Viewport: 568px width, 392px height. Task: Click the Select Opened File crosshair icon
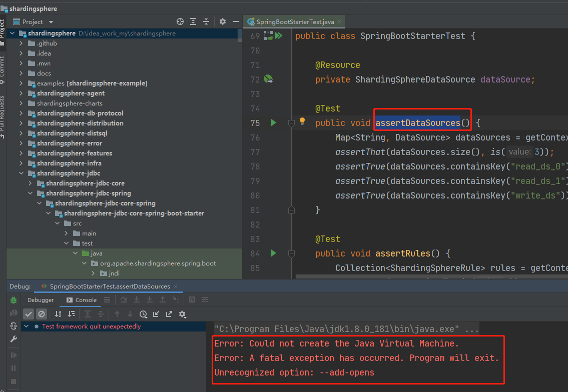(x=180, y=21)
